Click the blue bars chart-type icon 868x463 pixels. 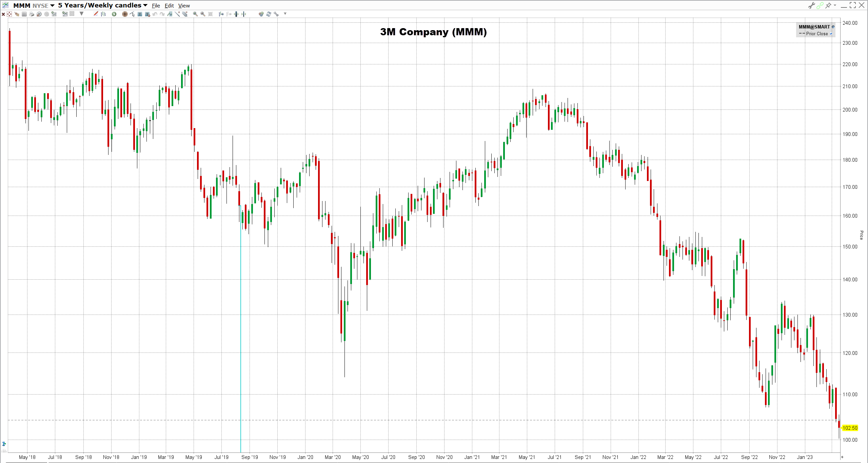(103, 14)
